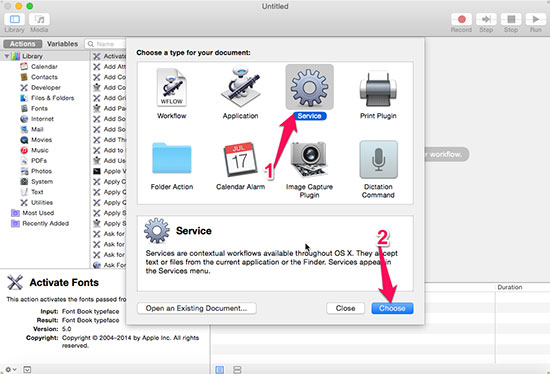This screenshot has width=550, height=374.
Task: Click the Run toolbar button
Action: click(x=536, y=19)
